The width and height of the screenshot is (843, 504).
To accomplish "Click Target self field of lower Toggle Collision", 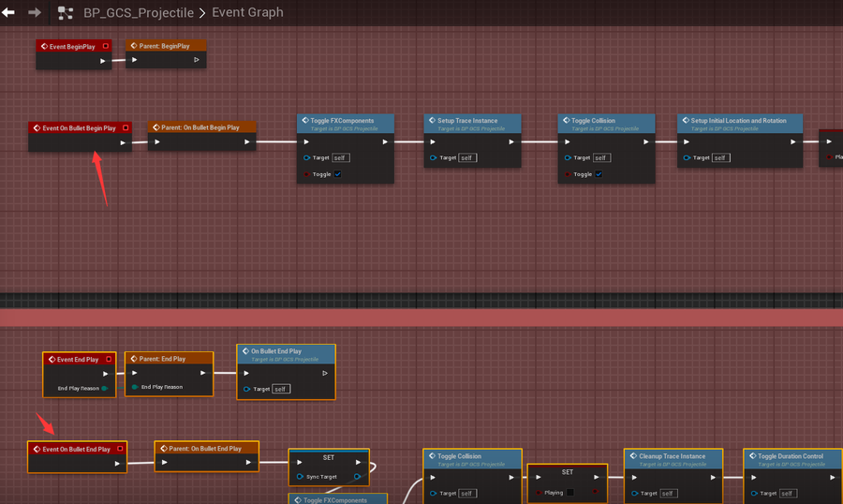I will [x=467, y=494].
